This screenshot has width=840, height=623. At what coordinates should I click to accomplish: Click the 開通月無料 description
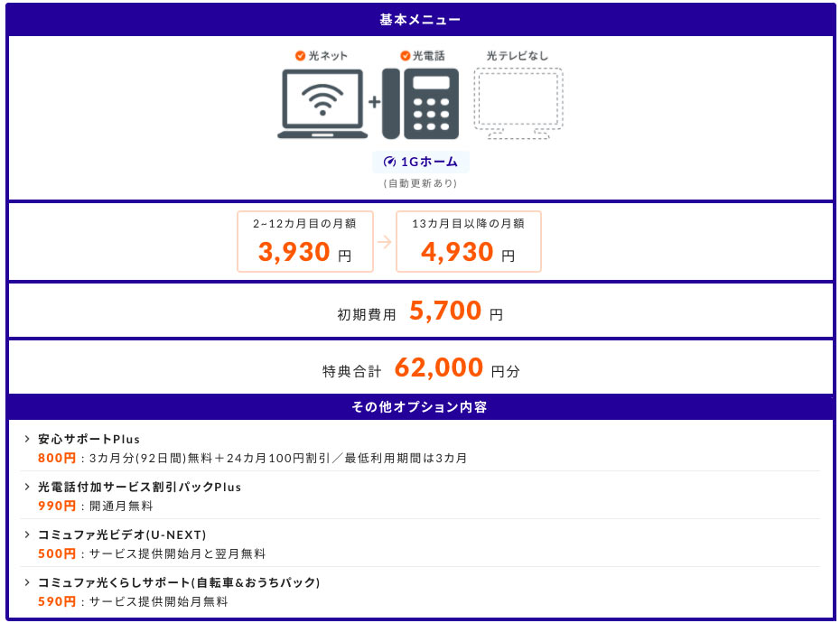point(121,506)
